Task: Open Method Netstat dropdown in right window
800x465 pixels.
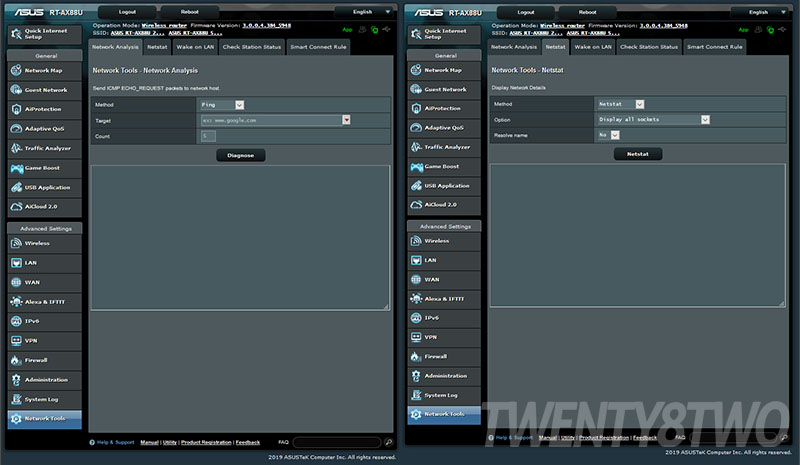Action: [x=620, y=104]
